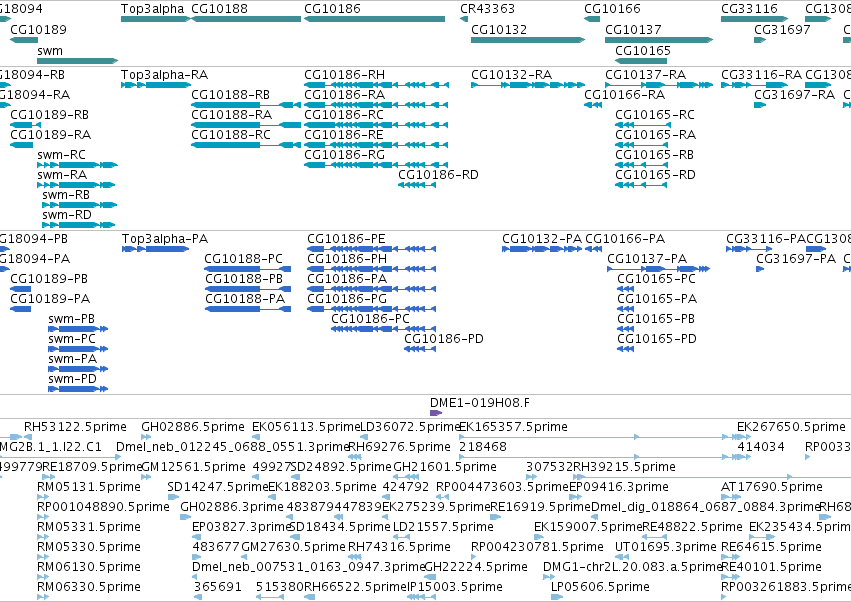Click transcript CG10186-RD
Screen dimensions: 851x602
coord(417,185)
